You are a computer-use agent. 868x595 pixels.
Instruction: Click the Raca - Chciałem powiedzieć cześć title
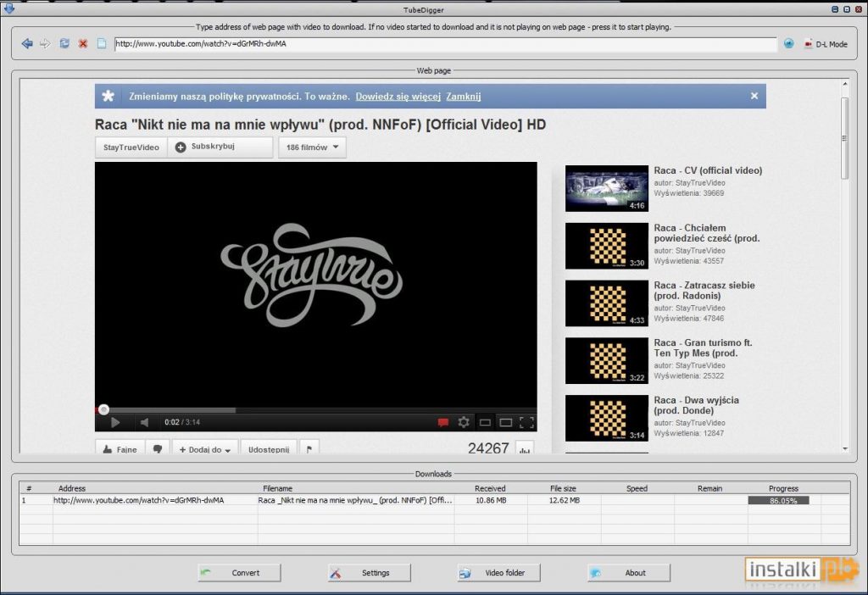[707, 233]
